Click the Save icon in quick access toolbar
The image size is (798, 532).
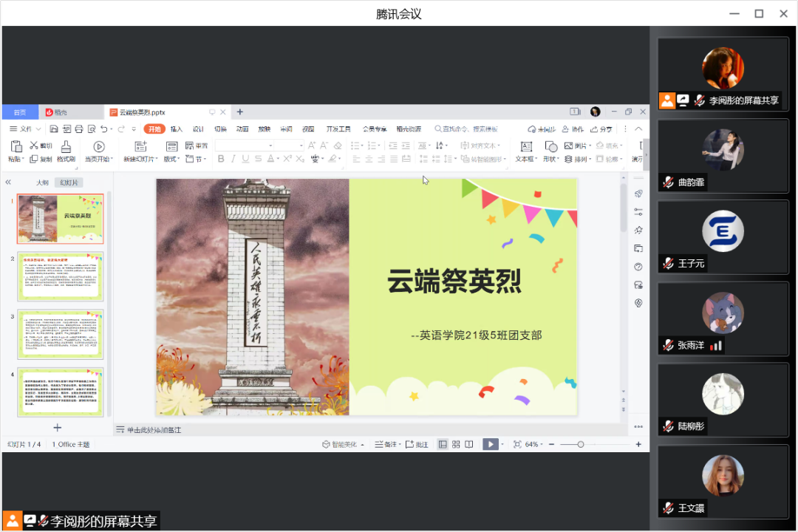54,129
